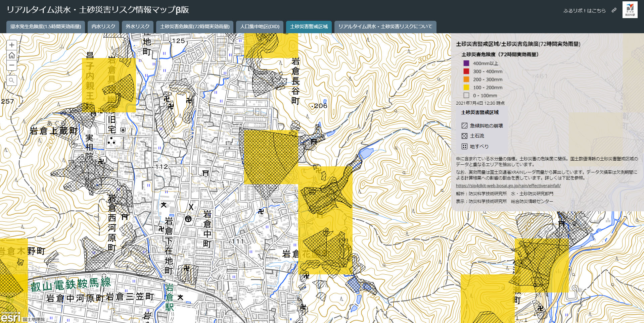The image size is (644, 323).
Task: Click the purple 400mm以上 legend swatch
Action: click(466, 63)
